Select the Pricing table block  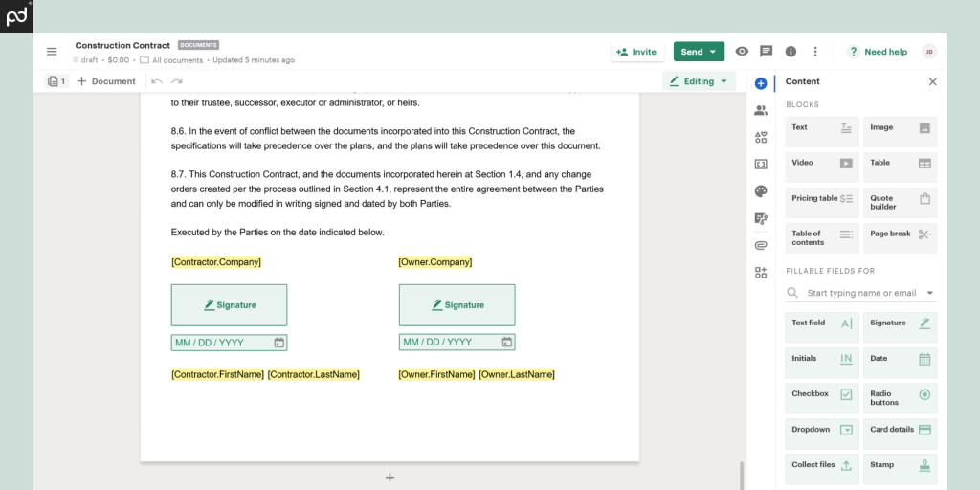822,203
